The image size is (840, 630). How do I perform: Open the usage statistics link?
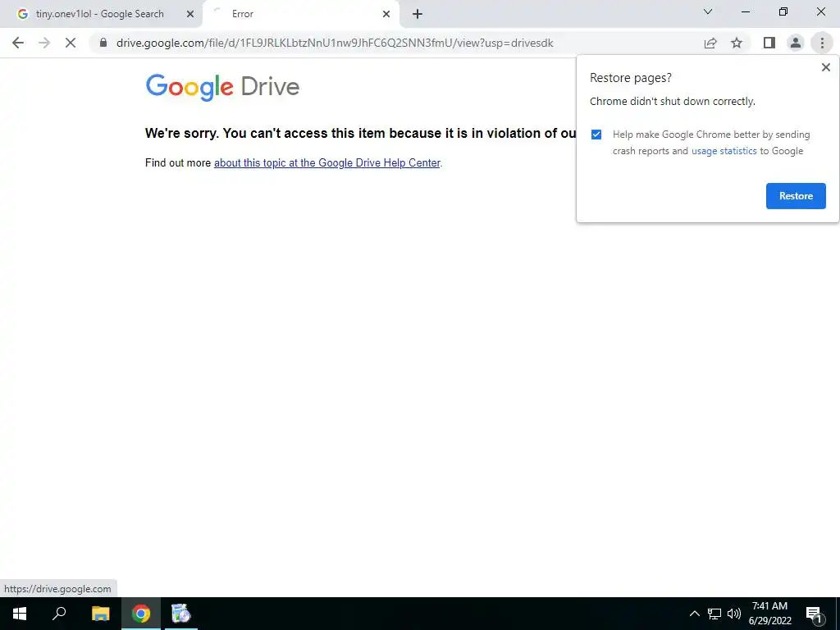click(x=724, y=151)
